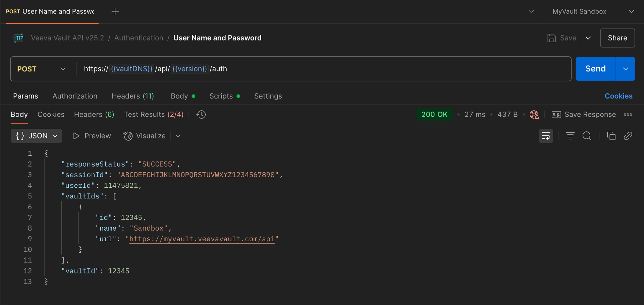Open the Cookies link
Screen dimensions: 644x305
pos(618,96)
